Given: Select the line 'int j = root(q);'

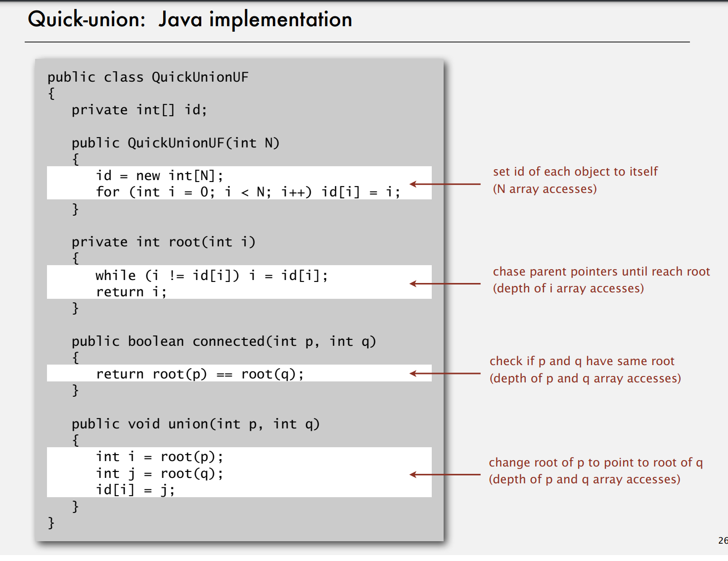Looking at the screenshot, I should tap(160, 473).
